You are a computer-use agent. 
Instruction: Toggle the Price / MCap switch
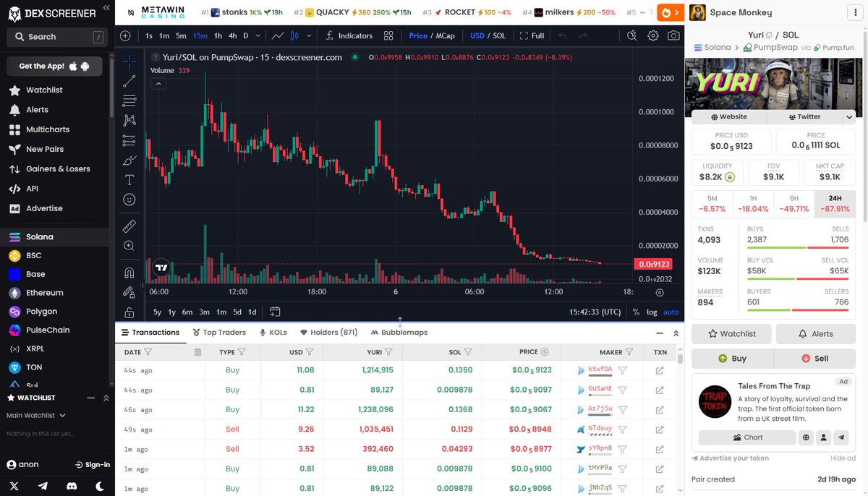432,35
